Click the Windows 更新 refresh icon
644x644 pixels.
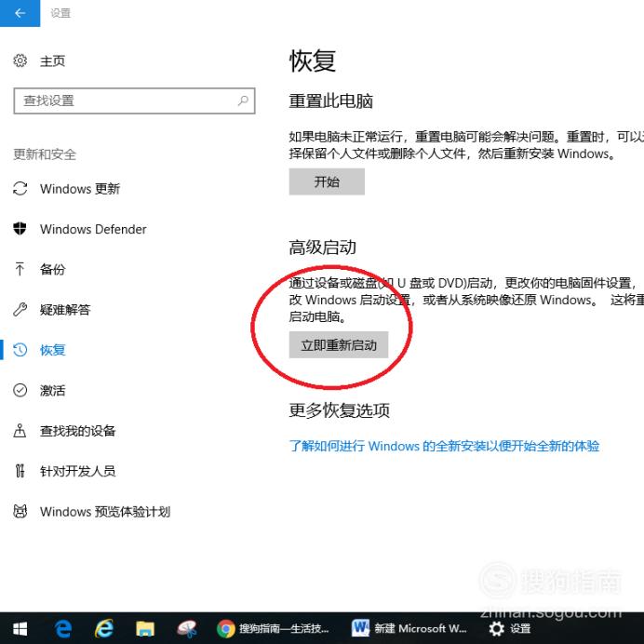click(x=20, y=189)
